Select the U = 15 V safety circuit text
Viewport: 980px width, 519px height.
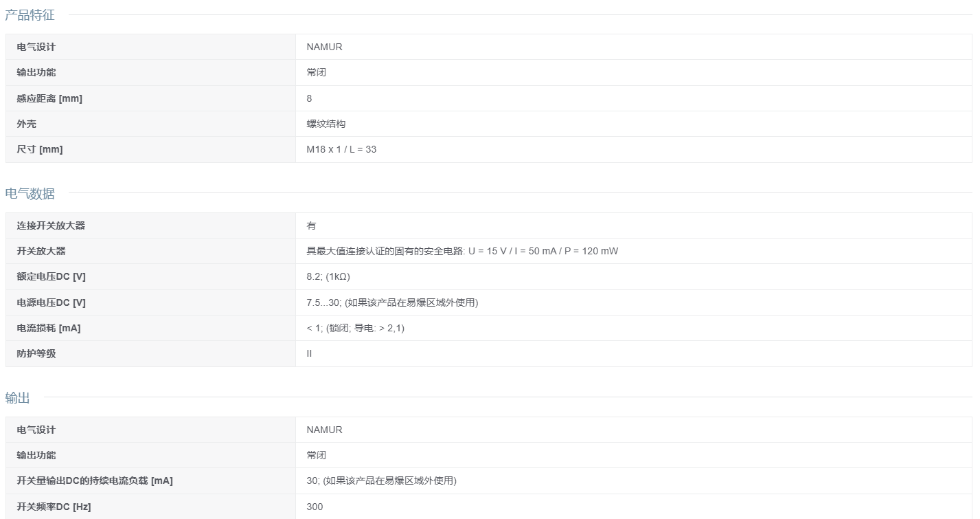coord(462,251)
